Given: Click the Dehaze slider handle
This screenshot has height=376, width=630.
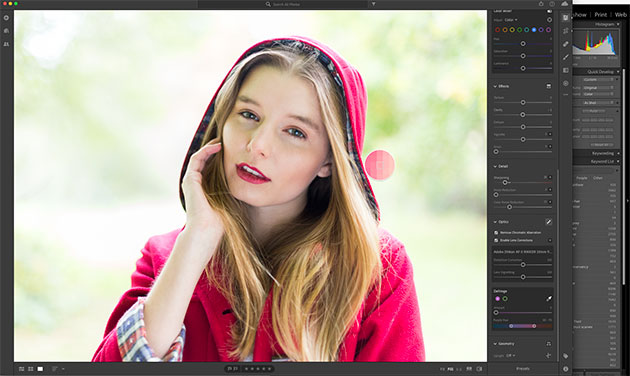Looking at the screenshot, I should [523, 127].
